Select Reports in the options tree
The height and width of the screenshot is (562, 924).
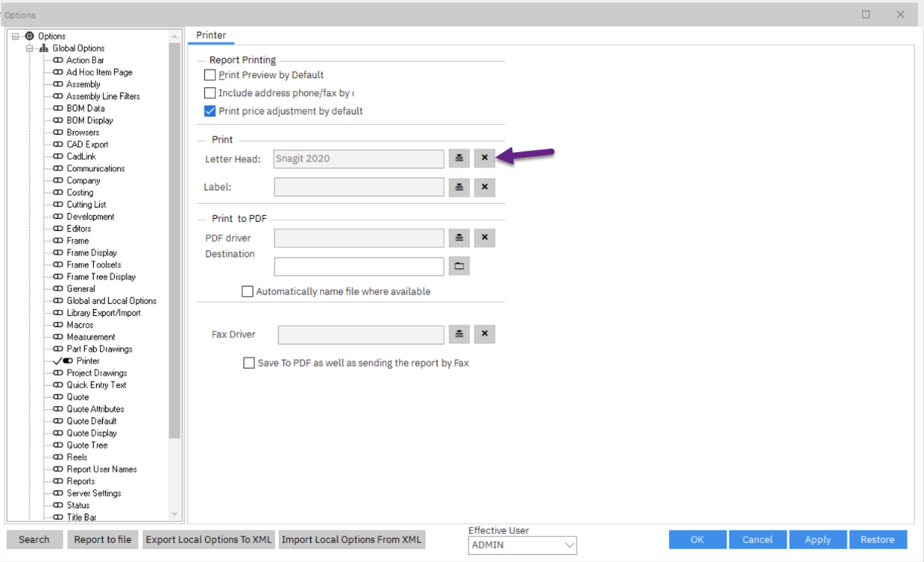click(x=80, y=481)
